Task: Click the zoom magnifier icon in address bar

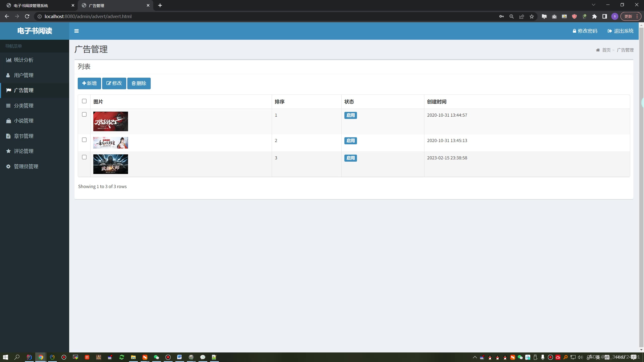Action: (x=511, y=17)
